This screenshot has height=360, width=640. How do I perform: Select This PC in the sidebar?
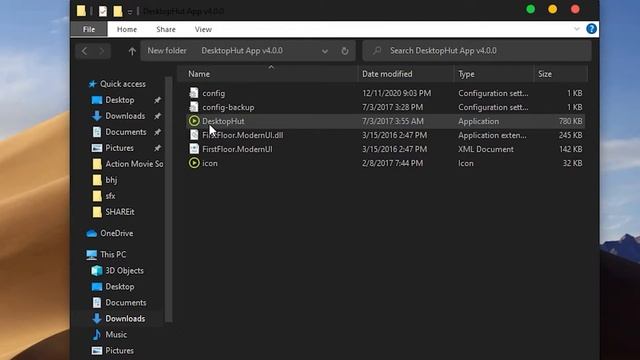pyautogui.click(x=113, y=254)
